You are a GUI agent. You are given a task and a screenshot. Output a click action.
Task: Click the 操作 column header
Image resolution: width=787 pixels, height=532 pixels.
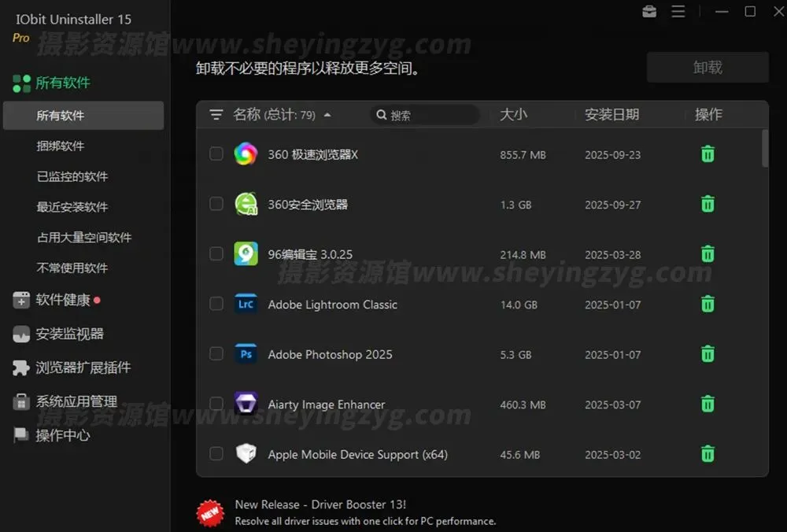[708, 114]
